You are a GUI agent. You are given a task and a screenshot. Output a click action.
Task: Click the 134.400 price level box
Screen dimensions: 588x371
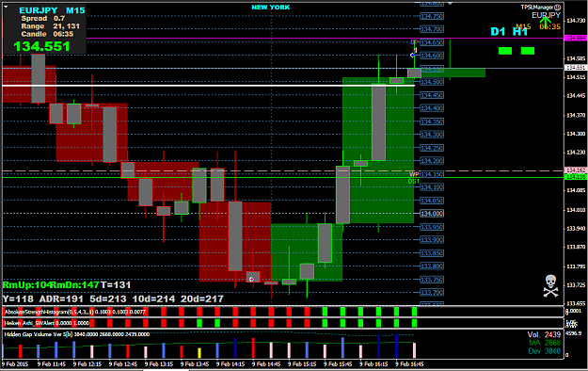pyautogui.click(x=432, y=108)
